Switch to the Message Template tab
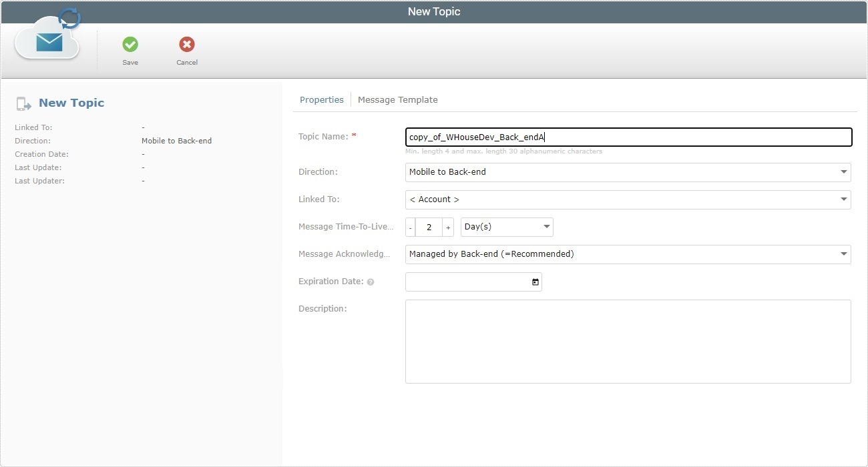 coord(398,99)
